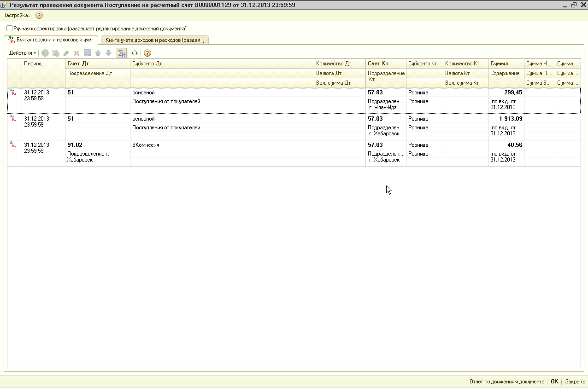Image resolution: width=588 pixels, height=388 pixels.
Task: Click the Copy entry toolbar icon
Action: tap(56, 53)
